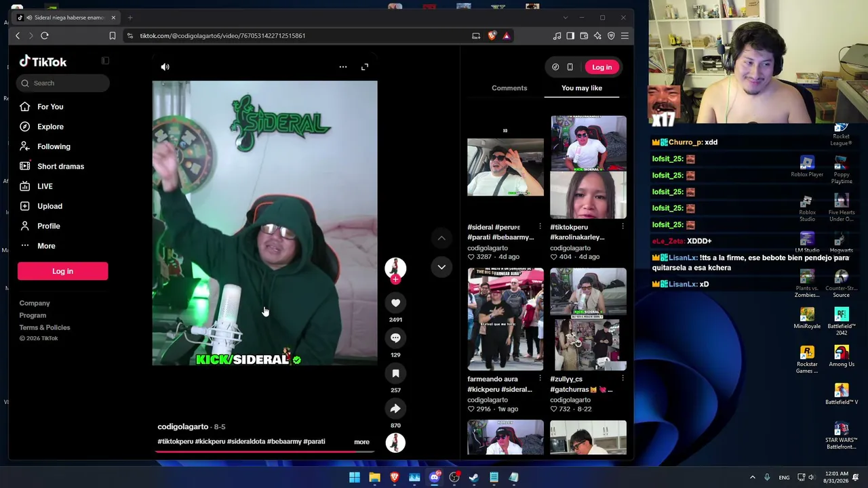Reload the page in the browser

pos(45,36)
